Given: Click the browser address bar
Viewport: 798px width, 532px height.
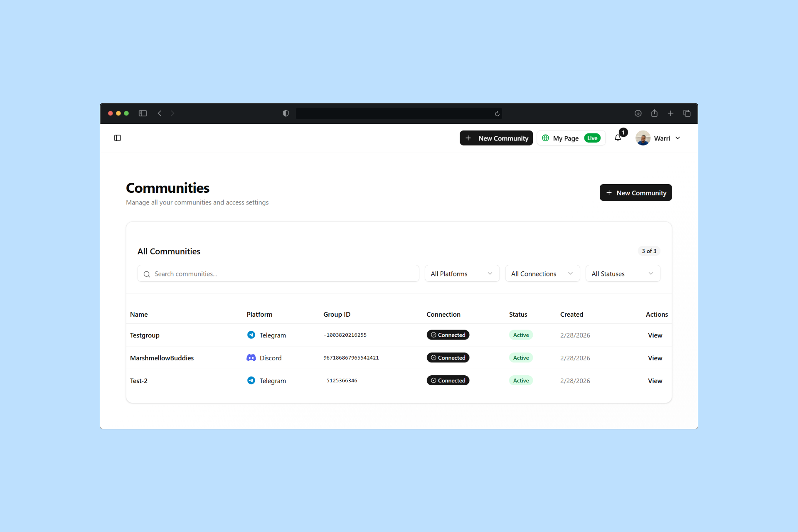Looking at the screenshot, I should (395, 113).
